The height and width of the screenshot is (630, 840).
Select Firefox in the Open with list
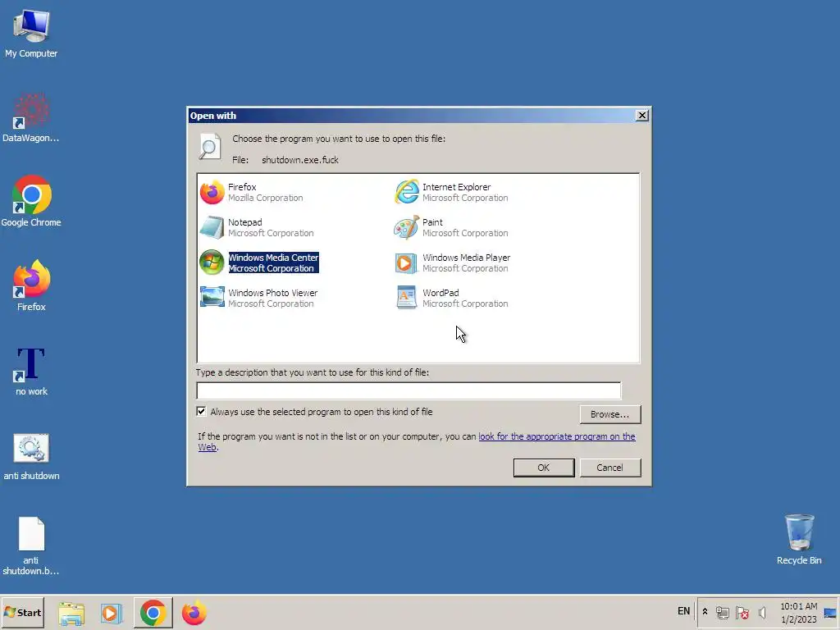tap(252, 192)
